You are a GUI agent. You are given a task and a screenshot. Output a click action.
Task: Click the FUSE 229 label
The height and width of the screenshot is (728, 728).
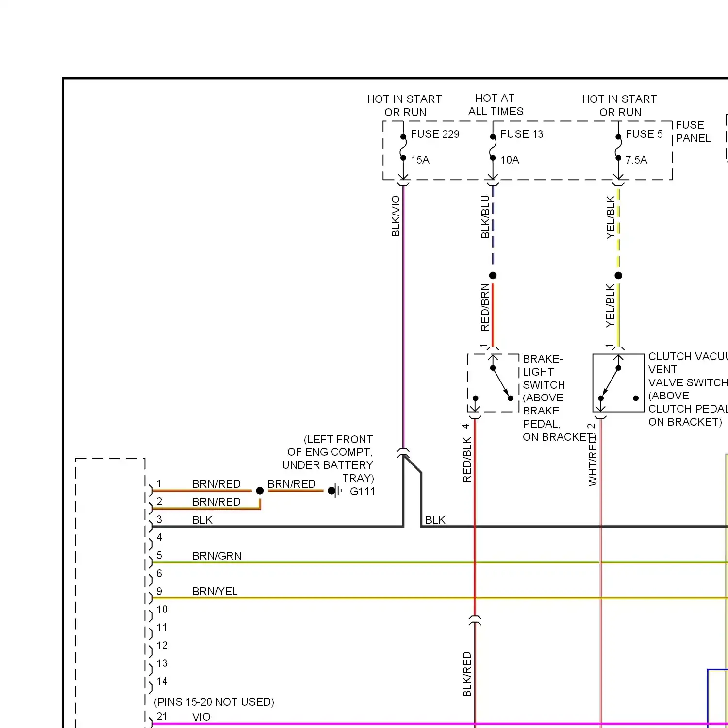435,134
